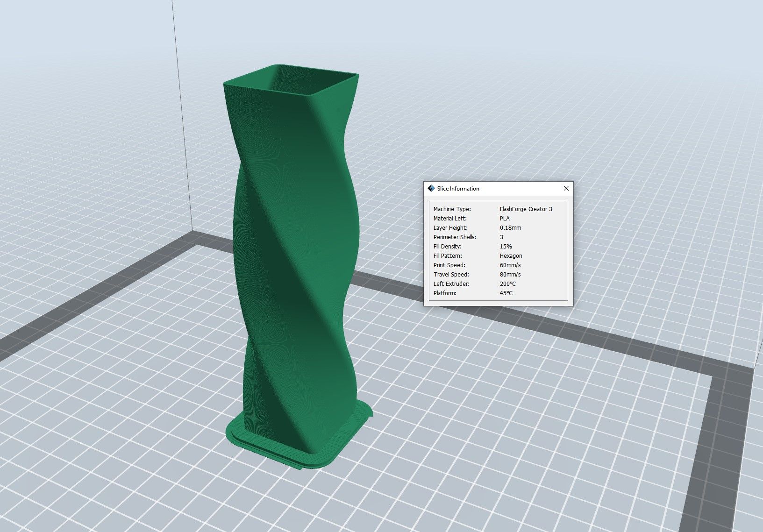Click the 60mm/s print speed value
Image resolution: width=763 pixels, height=532 pixels.
(510, 265)
